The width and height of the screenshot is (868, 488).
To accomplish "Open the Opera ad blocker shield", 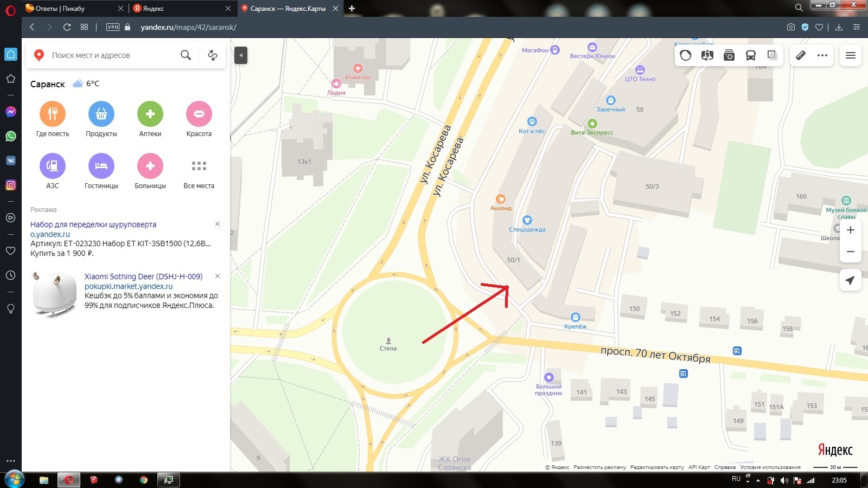I will click(x=805, y=27).
